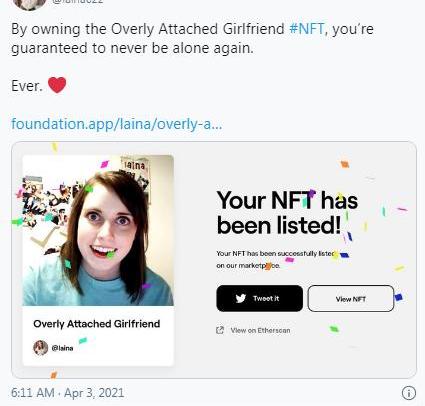This screenshot has width=425, height=406.
Task: Click the Twitter bird icon on Tweet it
Action: tap(241, 298)
